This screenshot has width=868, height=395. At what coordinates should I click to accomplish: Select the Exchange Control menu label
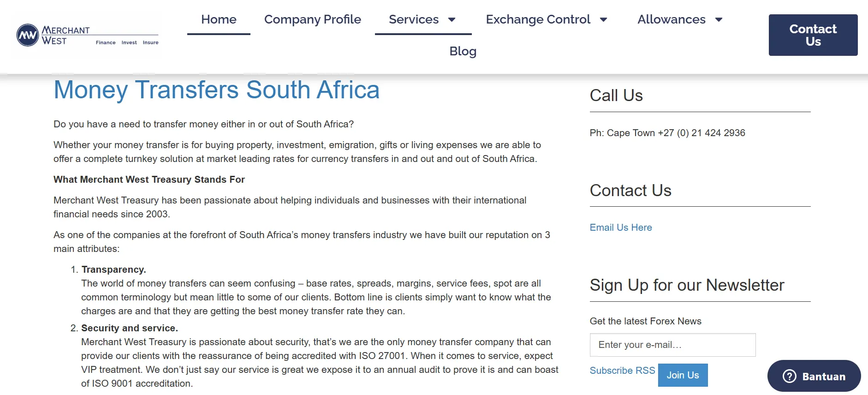point(538,19)
